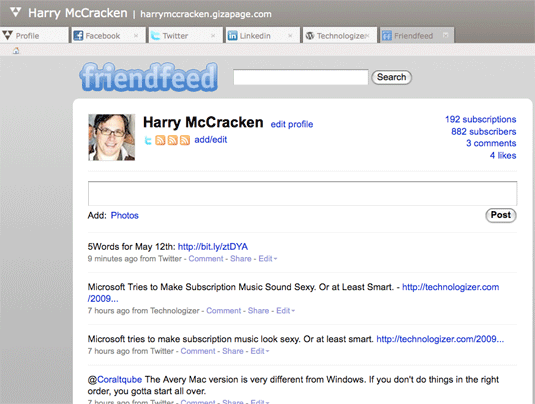The image size is (535, 404).
Task: Comment on the 5Words for May 12th entry
Action: tap(206, 259)
